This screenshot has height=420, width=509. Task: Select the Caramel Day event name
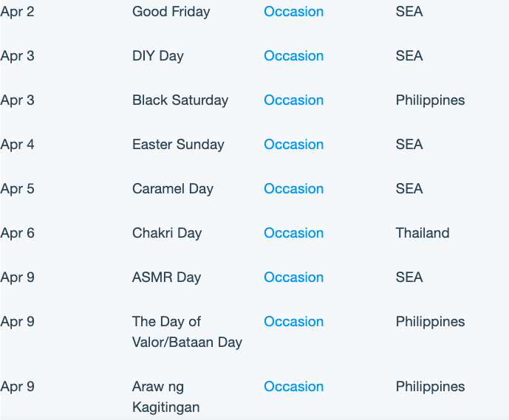(x=173, y=189)
